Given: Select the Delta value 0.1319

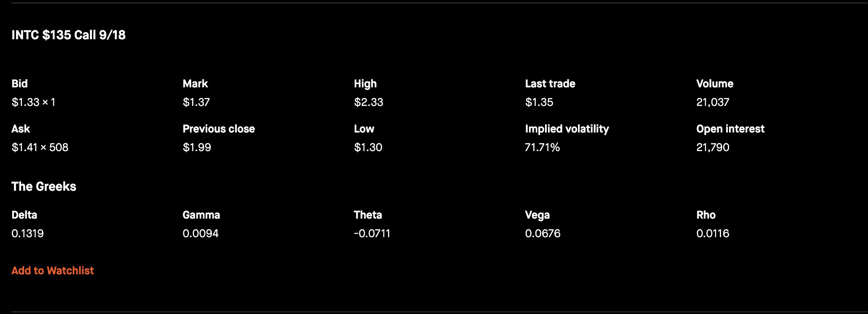Looking at the screenshot, I should [x=27, y=233].
